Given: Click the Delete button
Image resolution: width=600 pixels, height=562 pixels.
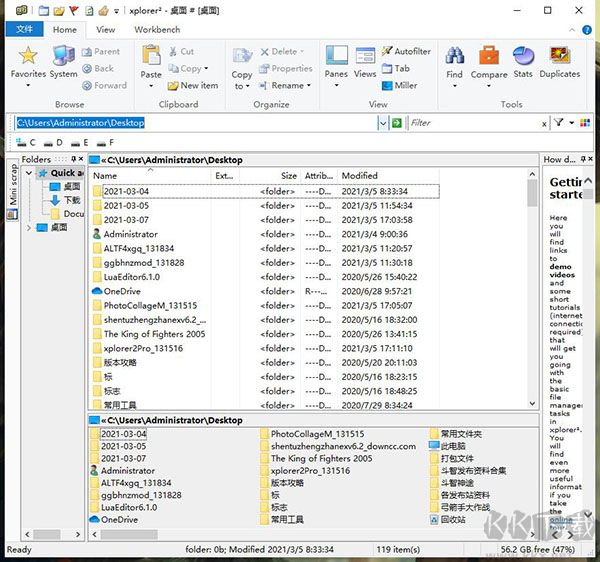Looking at the screenshot, I should (x=278, y=52).
